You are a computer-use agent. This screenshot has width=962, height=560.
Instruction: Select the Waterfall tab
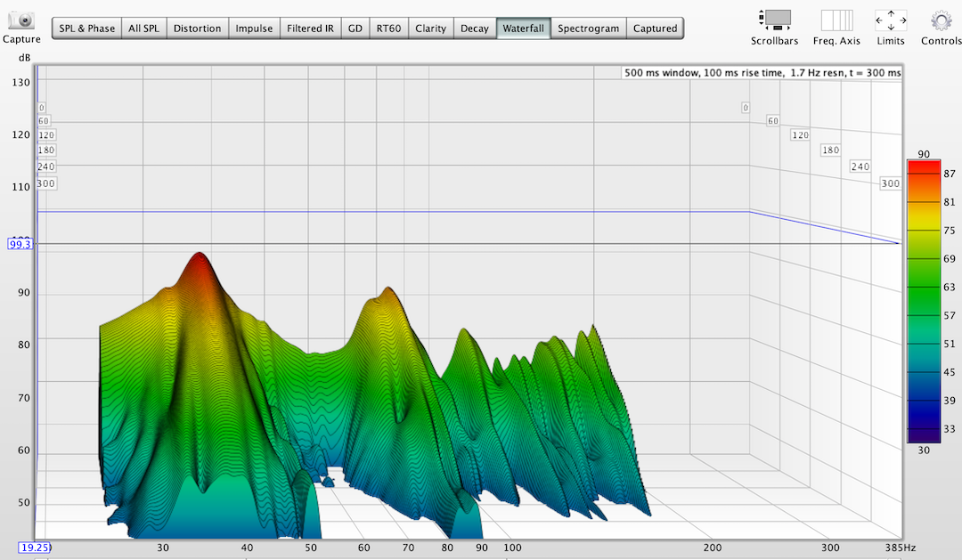pyautogui.click(x=523, y=28)
